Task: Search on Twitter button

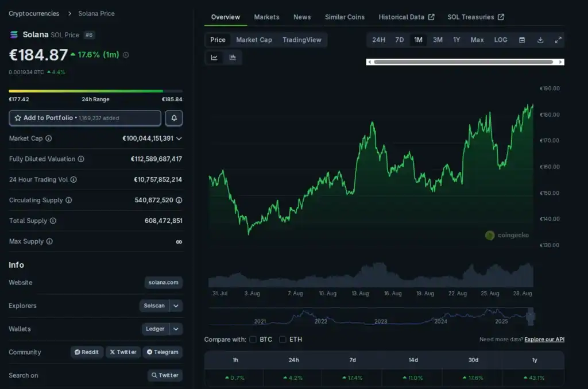Action: tap(165, 375)
